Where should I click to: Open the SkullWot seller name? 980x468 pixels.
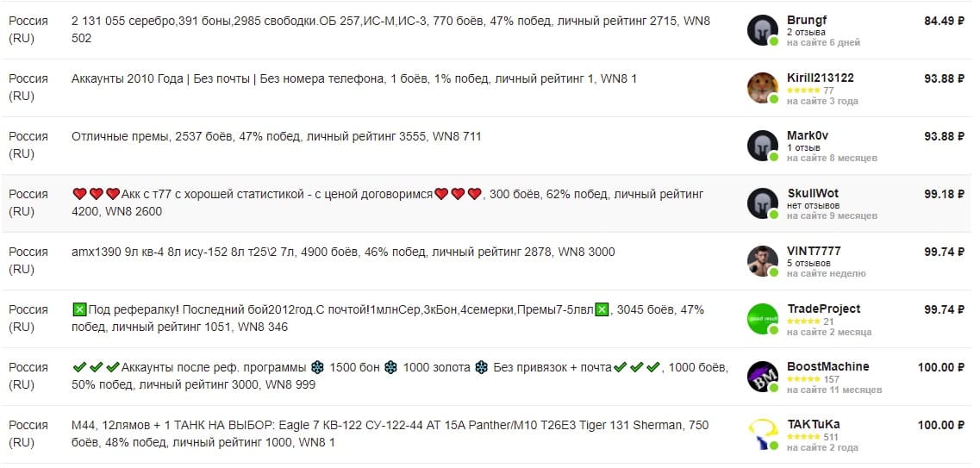(x=813, y=193)
